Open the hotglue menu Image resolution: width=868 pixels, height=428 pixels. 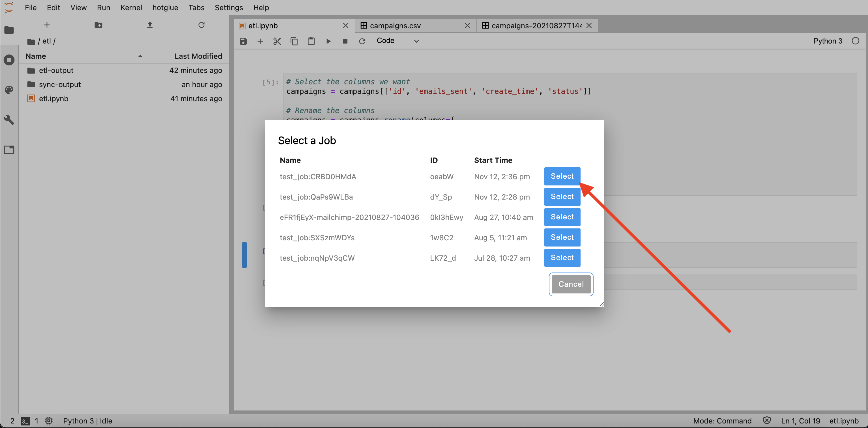pyautogui.click(x=165, y=7)
